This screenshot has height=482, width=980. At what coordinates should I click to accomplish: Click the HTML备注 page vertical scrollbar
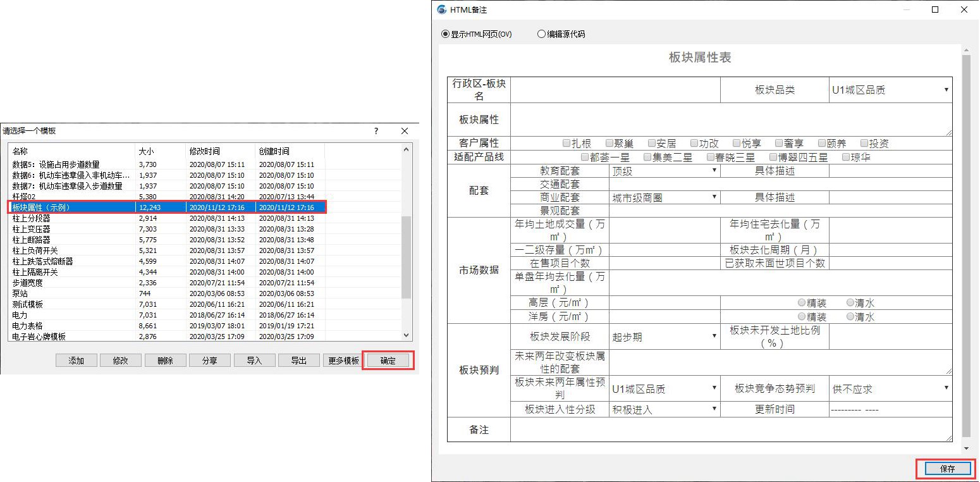tap(966, 245)
